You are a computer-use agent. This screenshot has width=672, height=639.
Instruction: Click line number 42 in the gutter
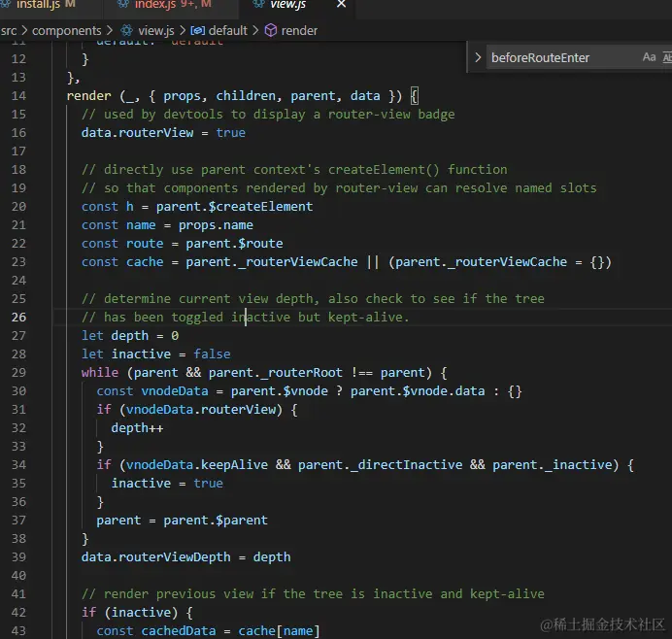click(x=18, y=613)
